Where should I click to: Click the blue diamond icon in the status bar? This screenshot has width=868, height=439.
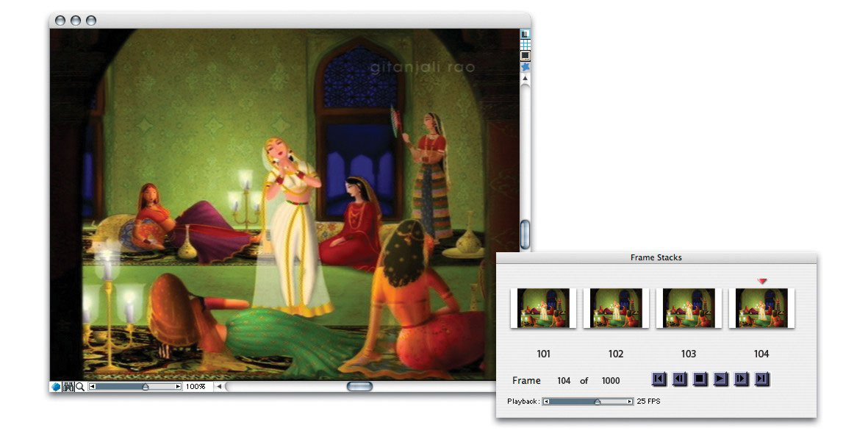[54, 385]
